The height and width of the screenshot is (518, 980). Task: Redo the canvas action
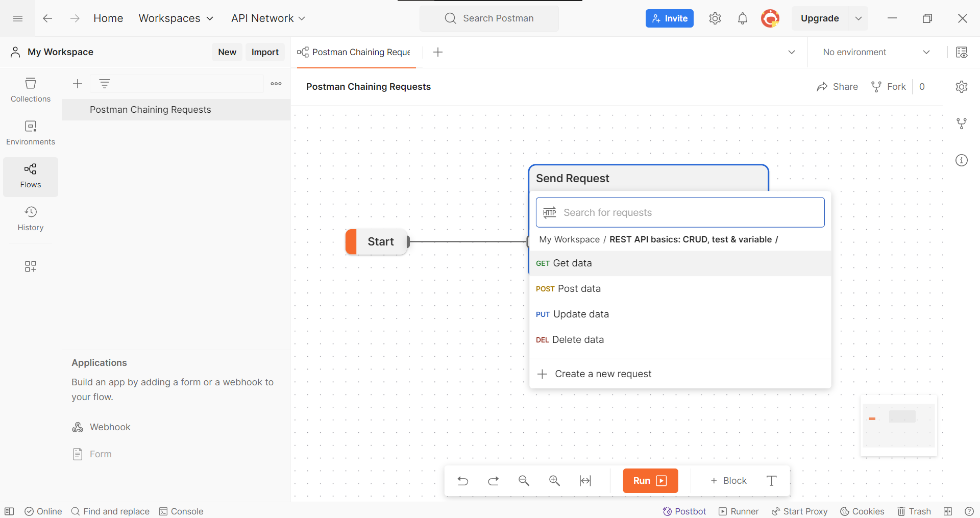point(494,481)
